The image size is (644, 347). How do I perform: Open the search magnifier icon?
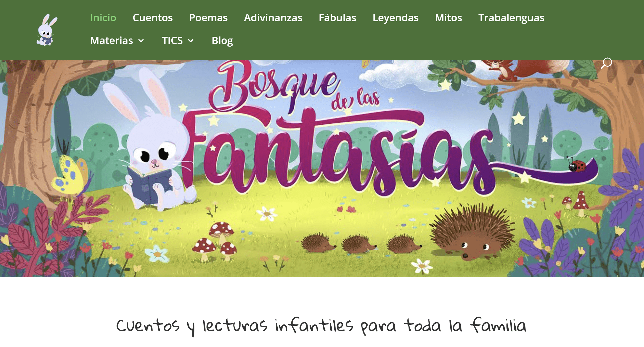click(x=607, y=63)
